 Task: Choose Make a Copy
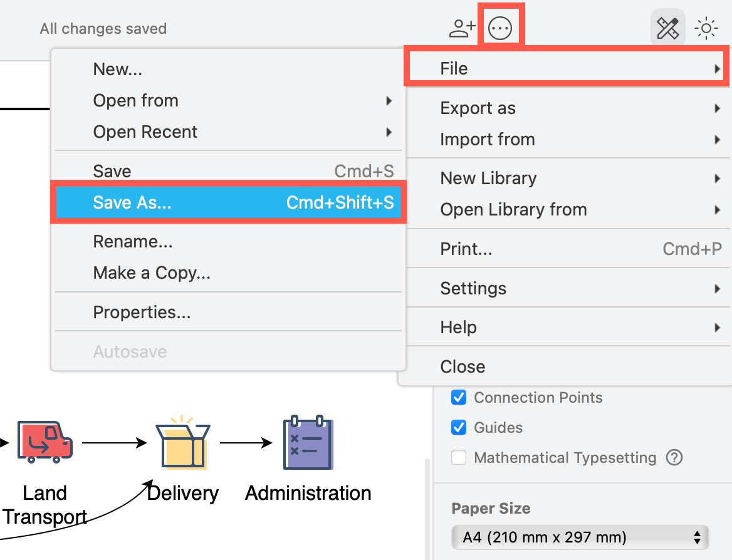(x=151, y=273)
